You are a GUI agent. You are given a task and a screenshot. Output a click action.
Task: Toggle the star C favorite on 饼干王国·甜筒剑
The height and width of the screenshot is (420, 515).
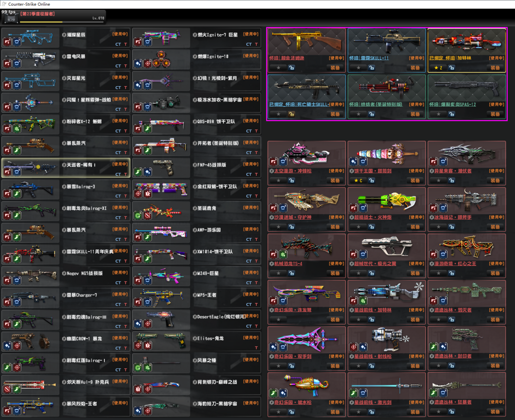point(358,181)
